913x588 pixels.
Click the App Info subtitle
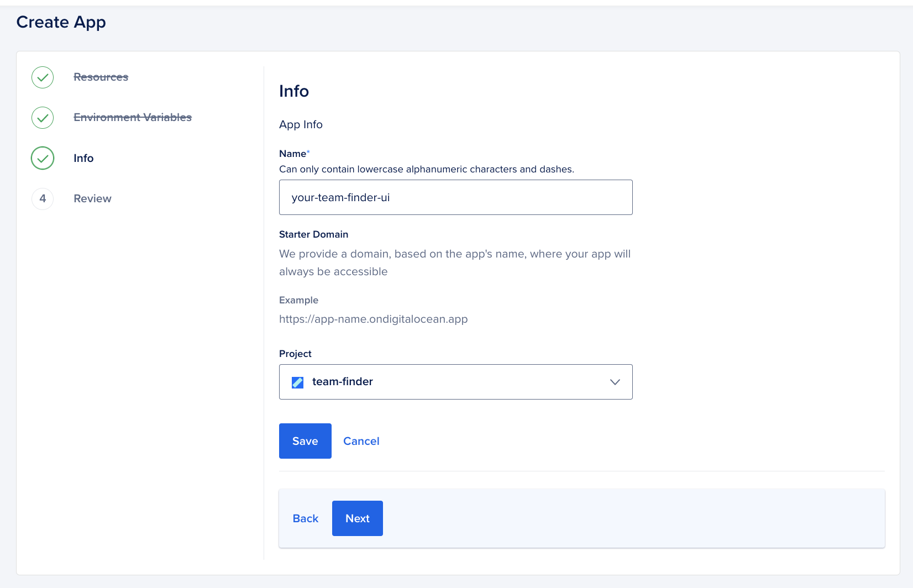pos(301,124)
